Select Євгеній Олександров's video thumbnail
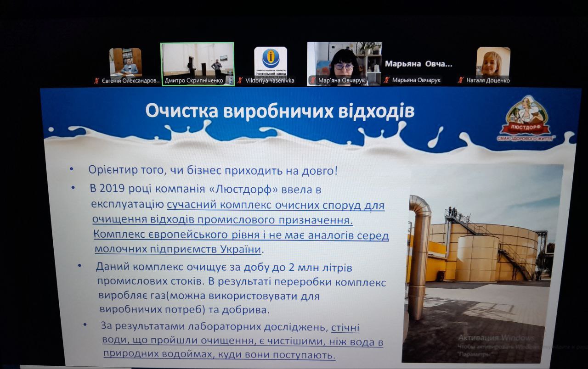This screenshot has width=588, height=369. click(125, 61)
